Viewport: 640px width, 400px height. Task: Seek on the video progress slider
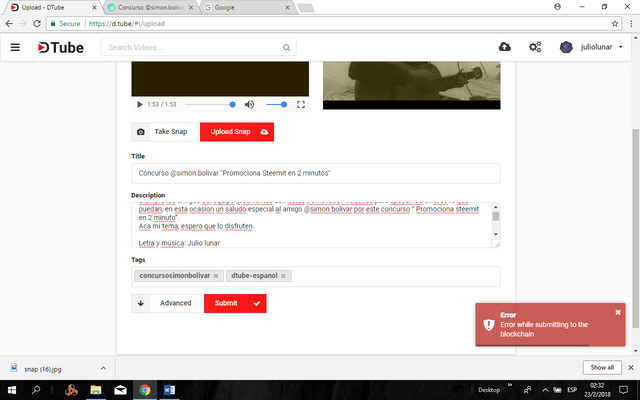coord(210,104)
